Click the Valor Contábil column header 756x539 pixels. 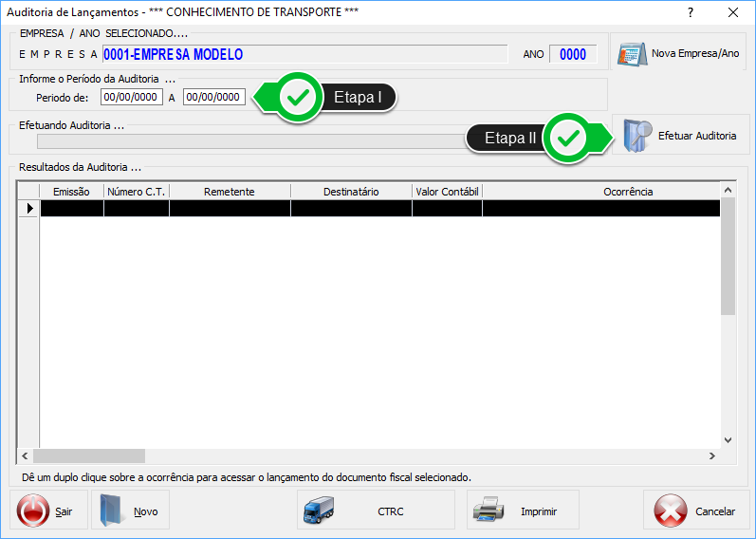point(447,192)
